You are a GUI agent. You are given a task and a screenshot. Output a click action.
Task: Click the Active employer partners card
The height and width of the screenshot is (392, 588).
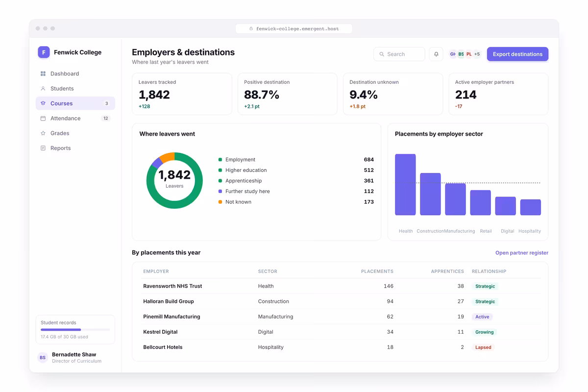click(x=498, y=94)
